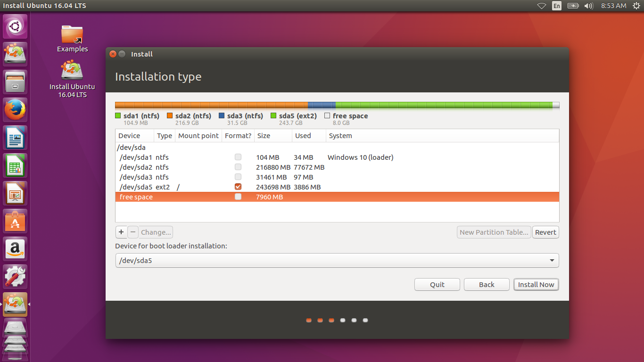Uncheck the Format checkbox for /dev/sda5

click(238, 187)
